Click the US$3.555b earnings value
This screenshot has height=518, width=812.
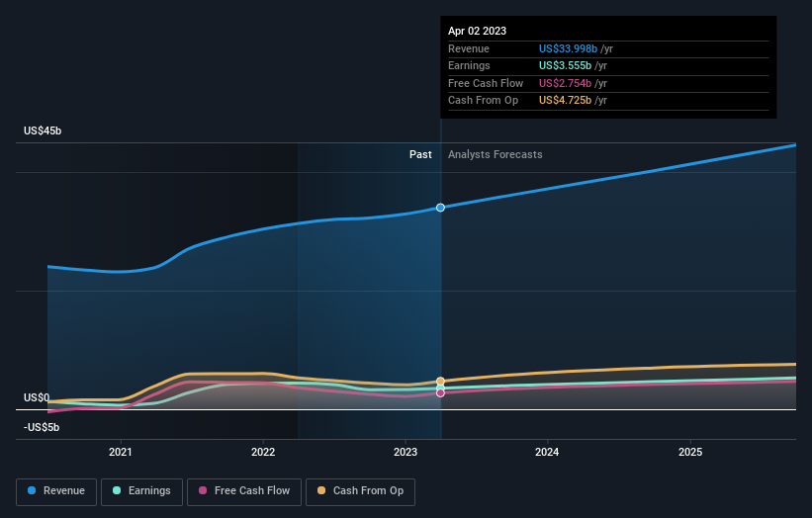pos(565,65)
